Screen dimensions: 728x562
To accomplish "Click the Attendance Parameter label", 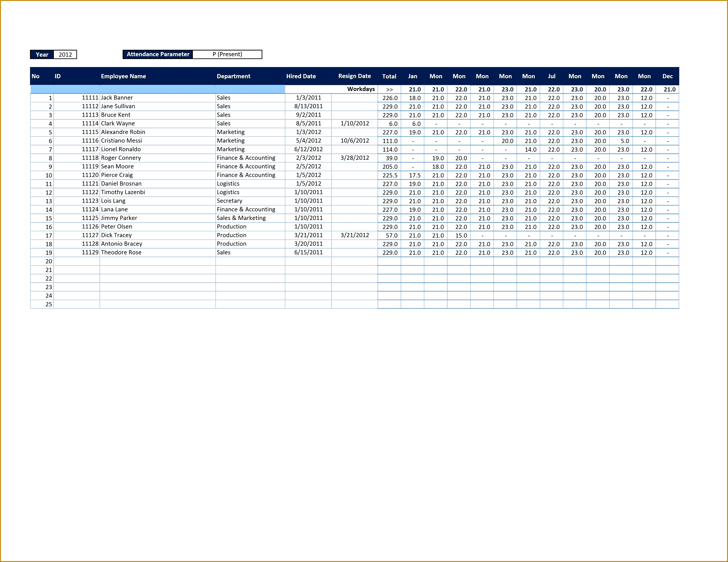I will tap(158, 54).
